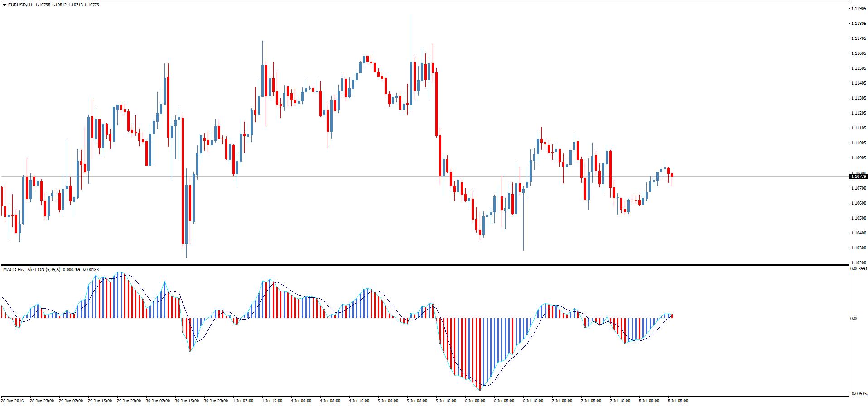
Task: Click the 5 Jul 16:00 time label
Action: (x=446, y=401)
